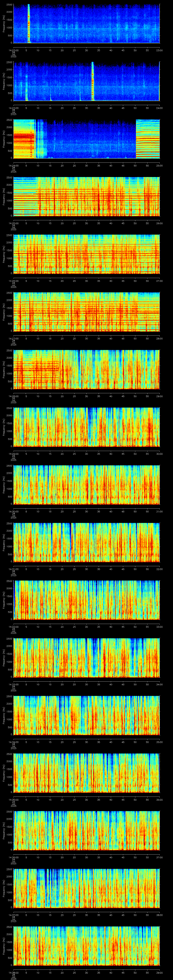Click the 14:33:00 start time label

(13, 684)
